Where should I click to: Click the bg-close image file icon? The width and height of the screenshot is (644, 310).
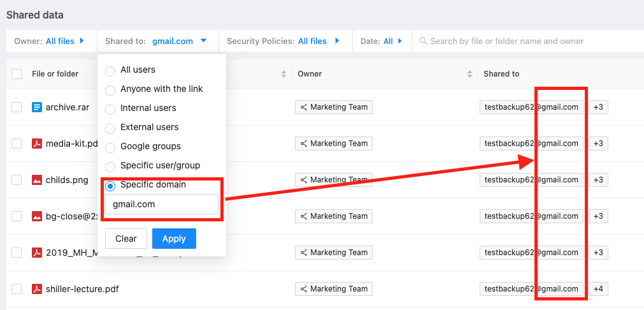coord(37,216)
